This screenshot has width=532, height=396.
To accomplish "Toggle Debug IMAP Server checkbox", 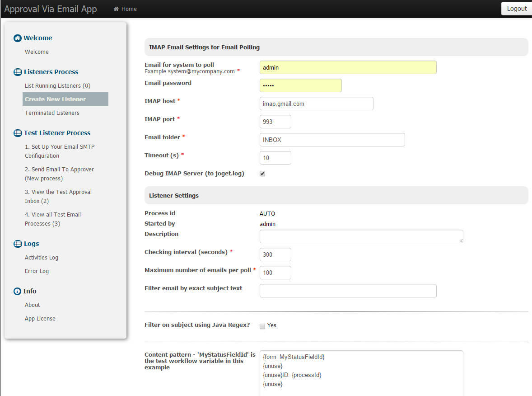I will (x=262, y=174).
